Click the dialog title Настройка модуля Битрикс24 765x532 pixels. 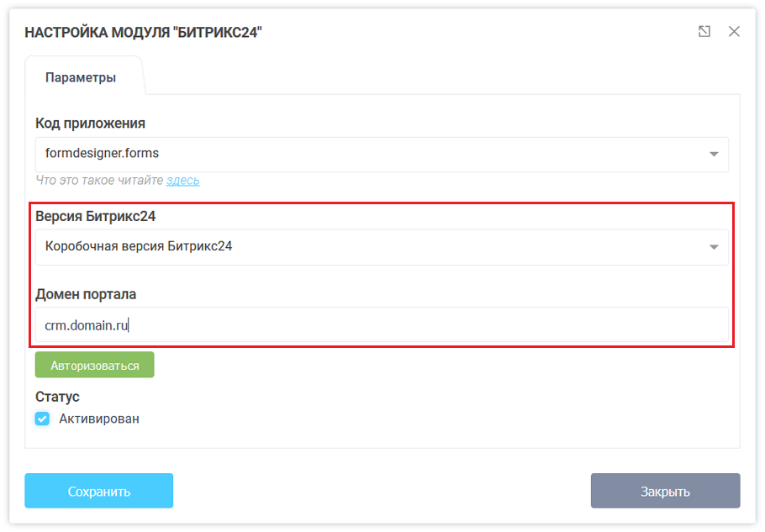point(143,32)
